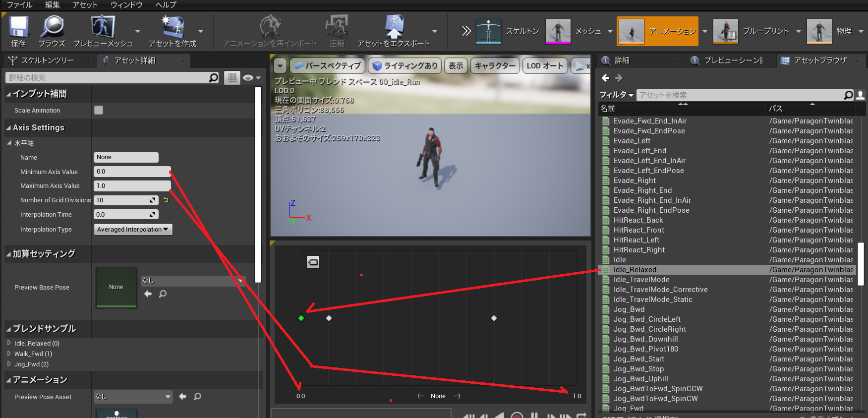This screenshot has width=868, height=418.
Task: Click the ライティングあり view mode button
Action: click(405, 65)
